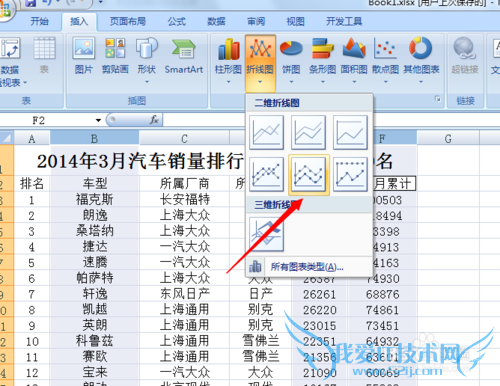This screenshot has width=500, height=386.
Task: Open the Bar chart (条形图) gallery
Action: click(x=322, y=61)
